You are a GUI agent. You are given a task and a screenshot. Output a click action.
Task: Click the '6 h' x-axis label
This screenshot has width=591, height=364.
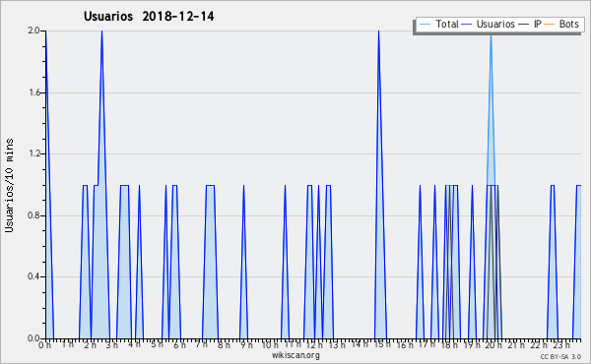179,344
